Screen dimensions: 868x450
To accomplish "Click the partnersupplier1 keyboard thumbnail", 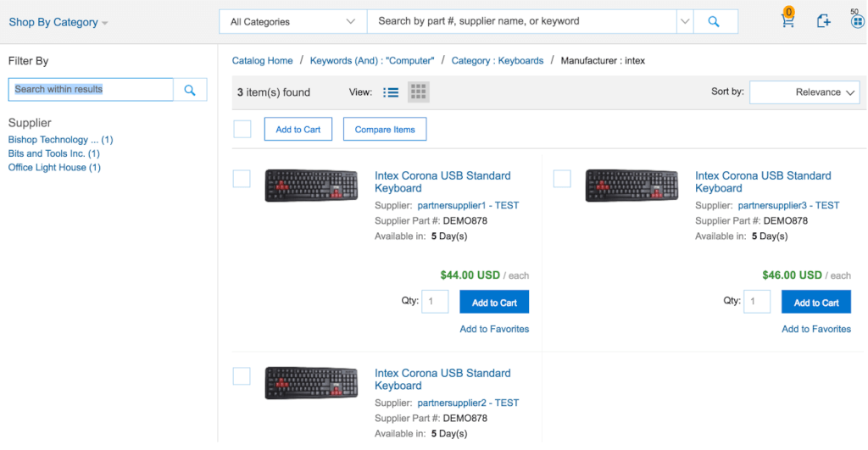I will [x=311, y=186].
